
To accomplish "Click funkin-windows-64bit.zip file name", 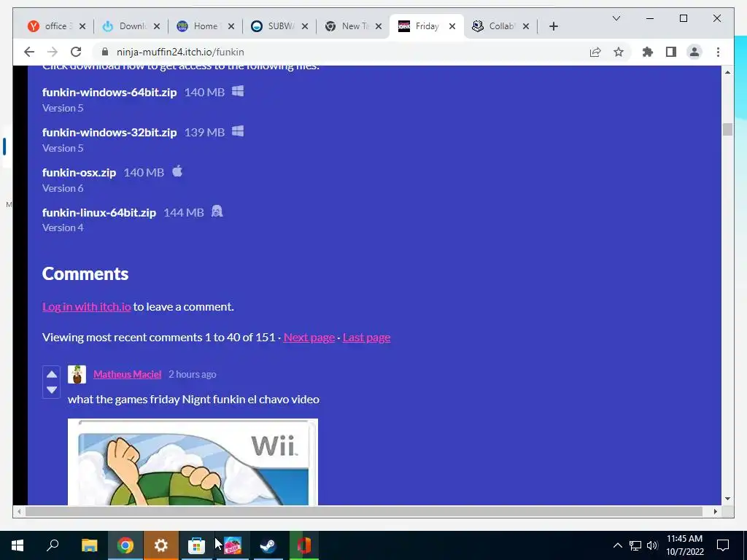I will 109,93.
